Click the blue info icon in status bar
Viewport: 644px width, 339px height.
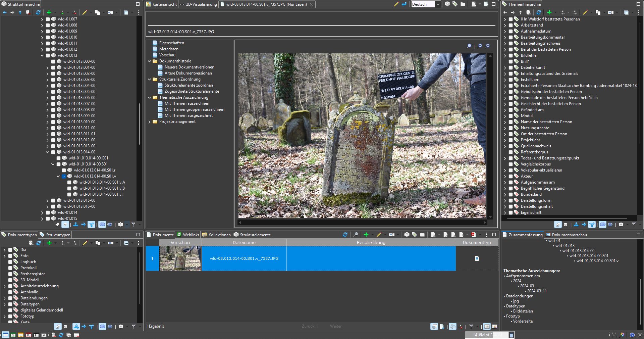click(x=632, y=335)
